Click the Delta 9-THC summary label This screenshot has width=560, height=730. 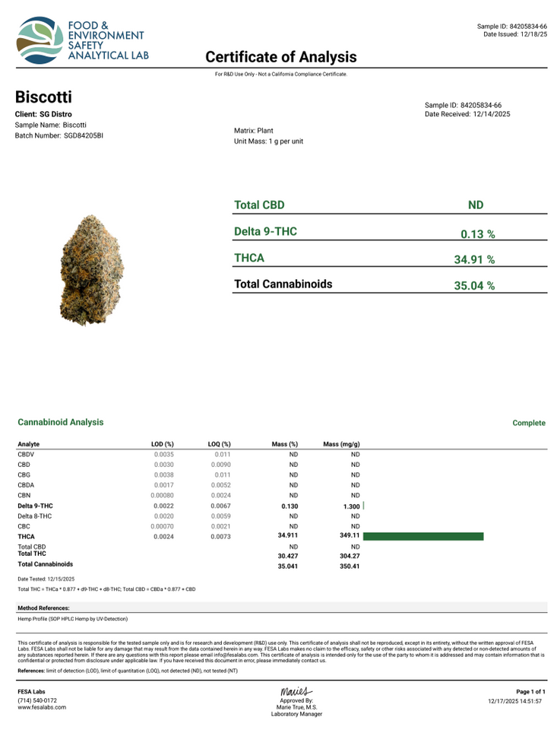coord(265,231)
